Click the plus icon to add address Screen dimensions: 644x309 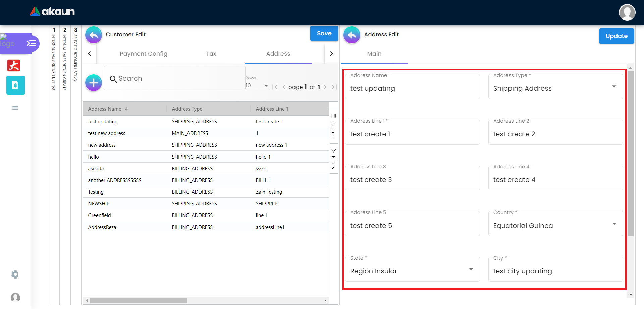coord(94,83)
